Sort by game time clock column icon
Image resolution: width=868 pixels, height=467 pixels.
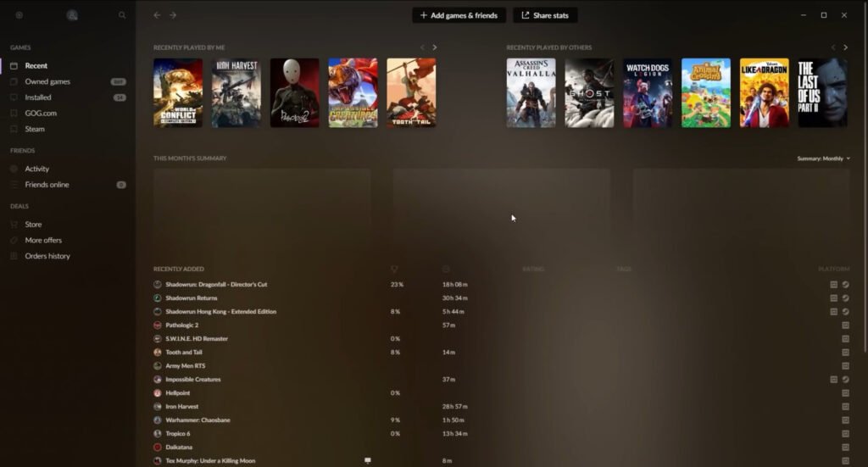pyautogui.click(x=446, y=269)
